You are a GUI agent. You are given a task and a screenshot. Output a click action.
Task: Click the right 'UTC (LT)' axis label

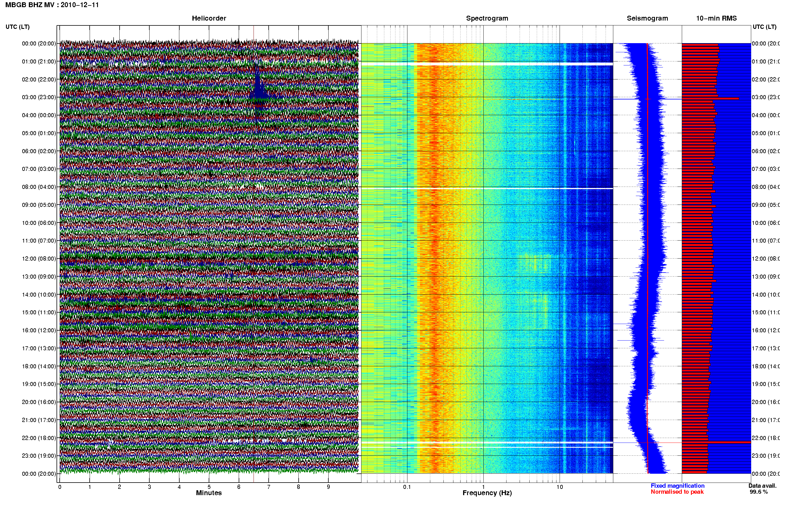[x=764, y=27]
